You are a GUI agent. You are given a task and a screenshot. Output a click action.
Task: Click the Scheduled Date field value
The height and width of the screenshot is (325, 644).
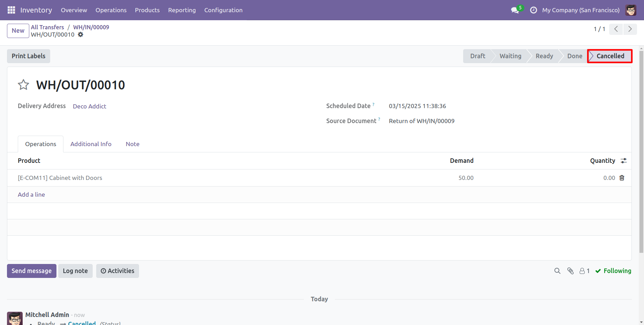(x=417, y=106)
